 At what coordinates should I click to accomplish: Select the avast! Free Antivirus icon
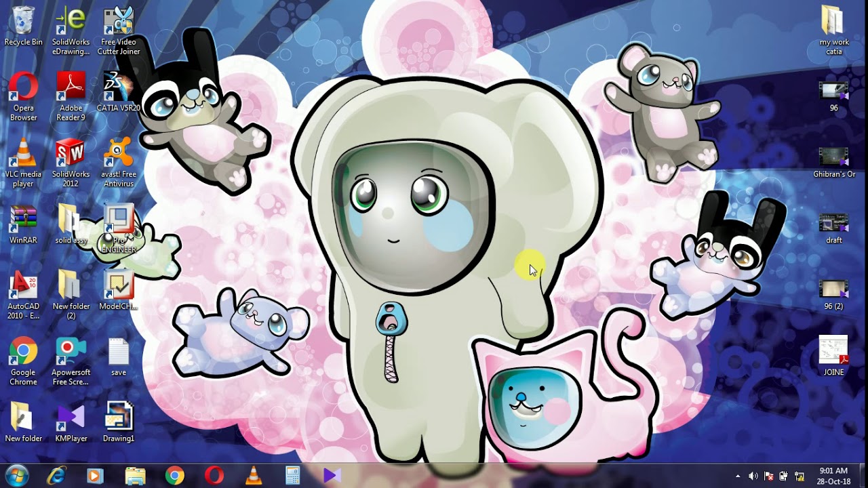[119, 163]
